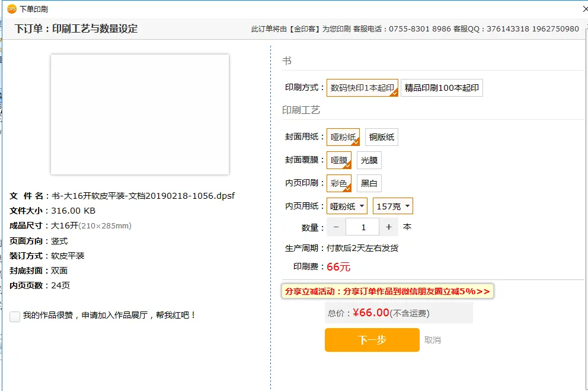Click the file size value 316.00 KB
The image size is (588, 391).
73,211
